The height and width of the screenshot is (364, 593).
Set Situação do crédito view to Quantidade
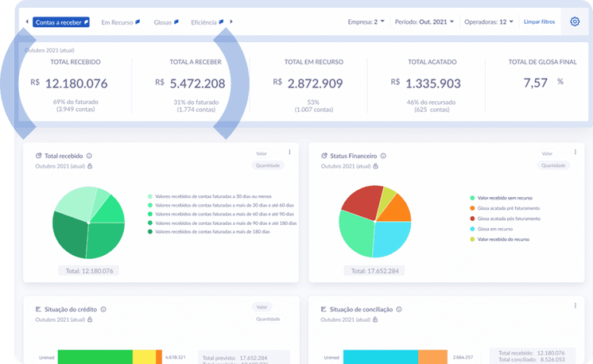pyautogui.click(x=267, y=318)
